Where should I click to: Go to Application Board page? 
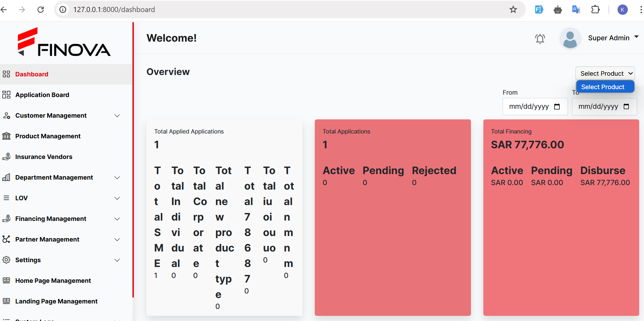42,95
